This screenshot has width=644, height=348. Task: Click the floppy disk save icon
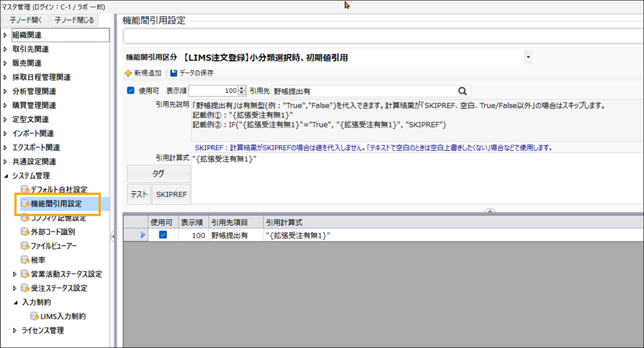(x=174, y=73)
